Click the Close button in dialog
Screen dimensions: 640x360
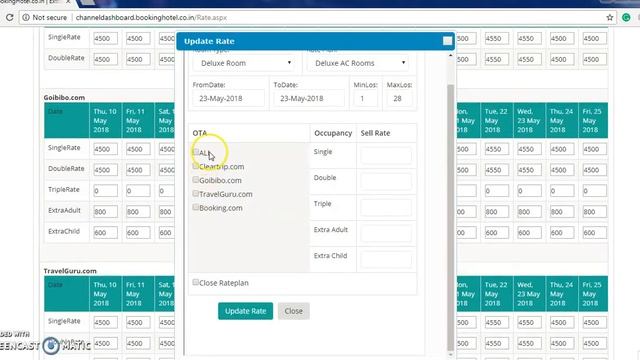293,311
